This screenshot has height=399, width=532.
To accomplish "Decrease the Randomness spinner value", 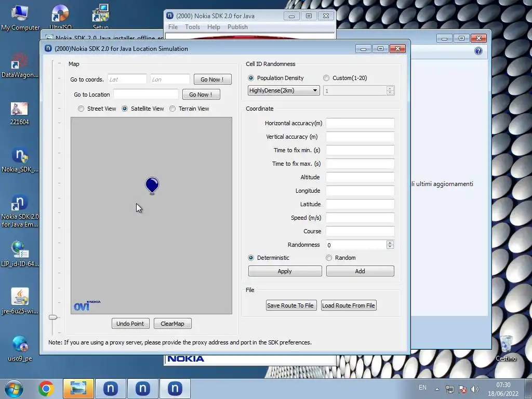I will pos(390,247).
